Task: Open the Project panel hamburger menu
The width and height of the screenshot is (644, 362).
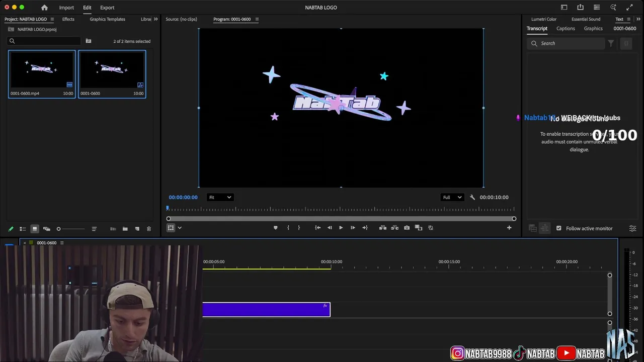Action: point(52,19)
